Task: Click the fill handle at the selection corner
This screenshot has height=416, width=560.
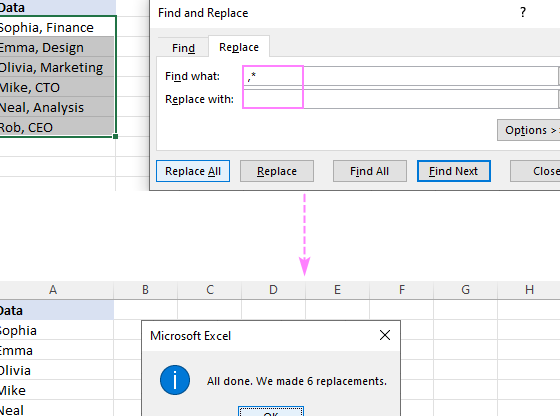Action: point(115,136)
